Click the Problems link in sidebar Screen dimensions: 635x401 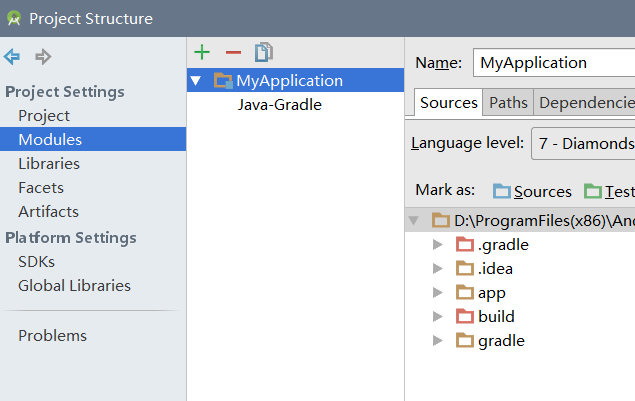point(52,336)
